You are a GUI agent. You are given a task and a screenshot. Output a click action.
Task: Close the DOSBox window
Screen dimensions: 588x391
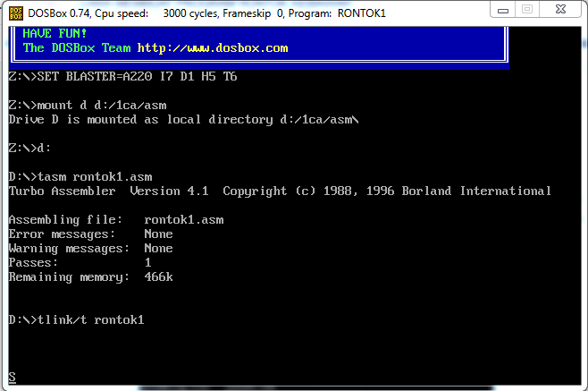[x=560, y=9]
